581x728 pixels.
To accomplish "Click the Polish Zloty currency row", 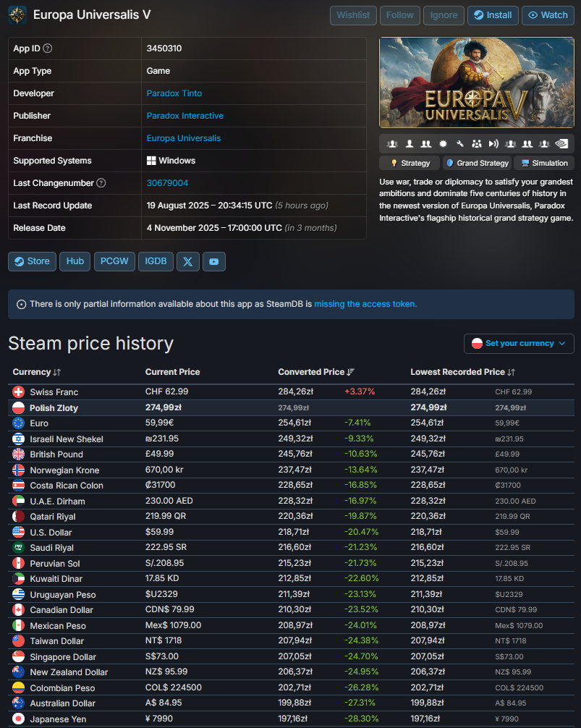I will (x=291, y=407).
